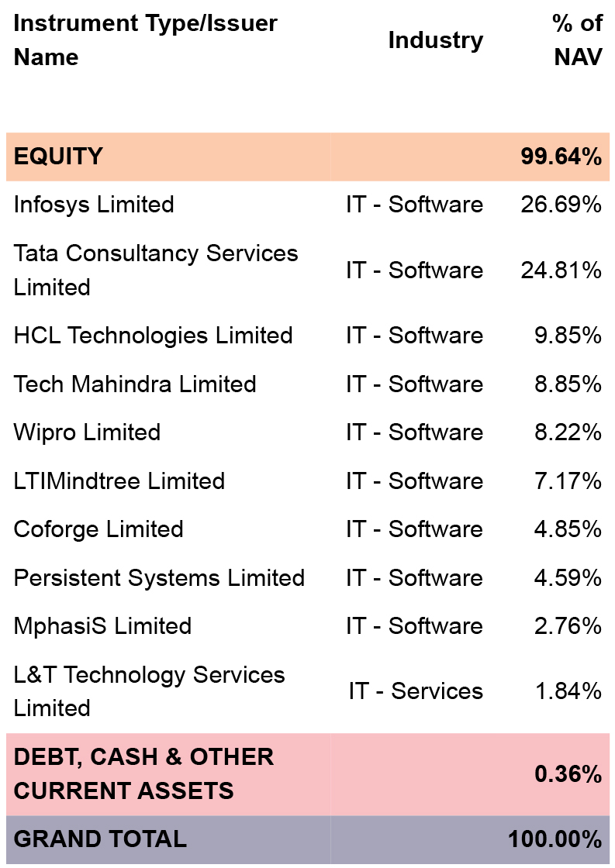Click the L&T Technology Services Limited name

tap(149, 691)
